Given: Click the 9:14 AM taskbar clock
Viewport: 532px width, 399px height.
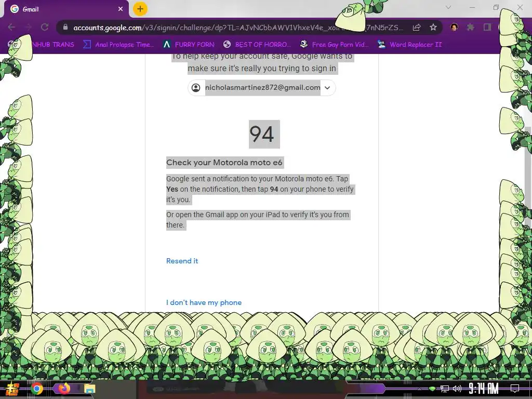Looking at the screenshot, I should tap(484, 389).
